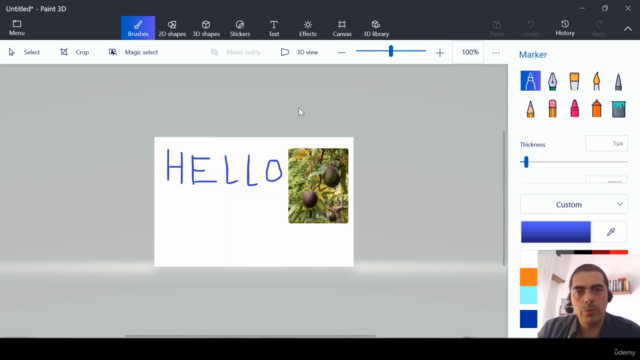Click the current blue color swatch
The width and height of the screenshot is (640, 360).
(556, 232)
